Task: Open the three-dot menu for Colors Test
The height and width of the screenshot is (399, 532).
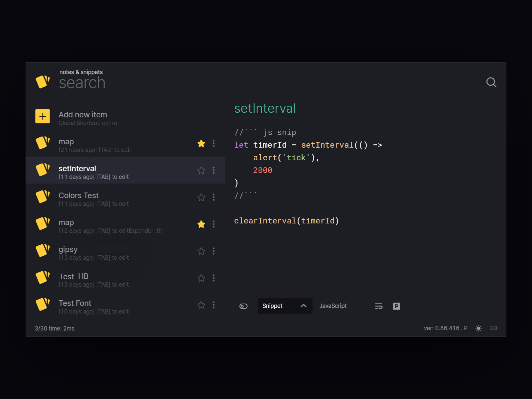Action: pos(214,197)
